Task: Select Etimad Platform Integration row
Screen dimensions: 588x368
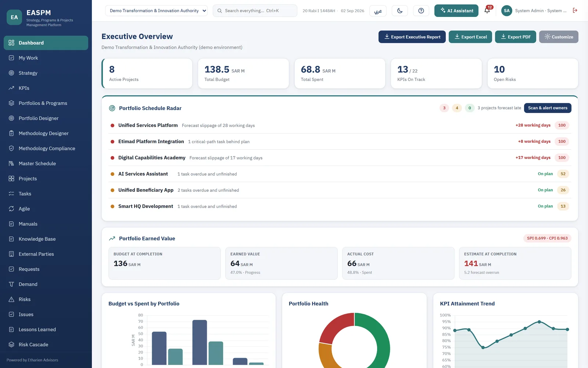Action: [x=340, y=142]
